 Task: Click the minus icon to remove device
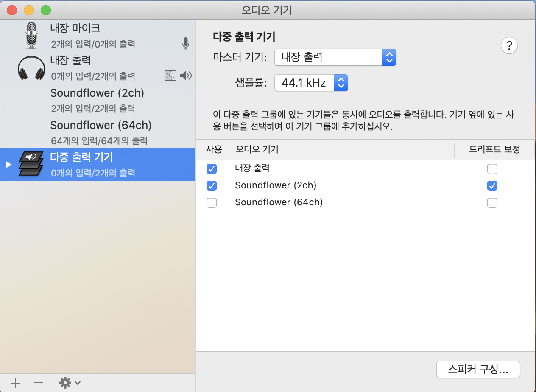click(39, 383)
